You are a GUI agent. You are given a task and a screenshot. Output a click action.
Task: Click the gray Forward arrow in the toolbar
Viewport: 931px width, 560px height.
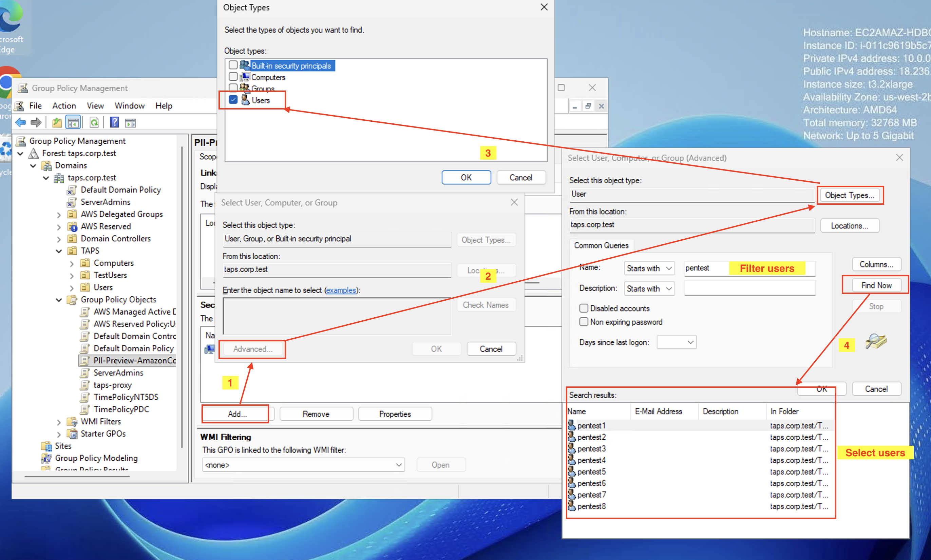point(36,122)
